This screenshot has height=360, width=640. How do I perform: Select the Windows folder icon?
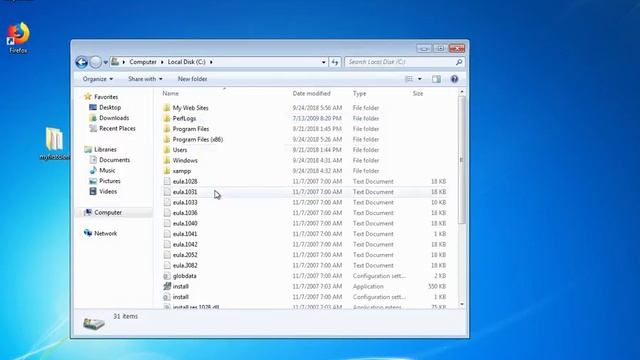[x=167, y=160]
